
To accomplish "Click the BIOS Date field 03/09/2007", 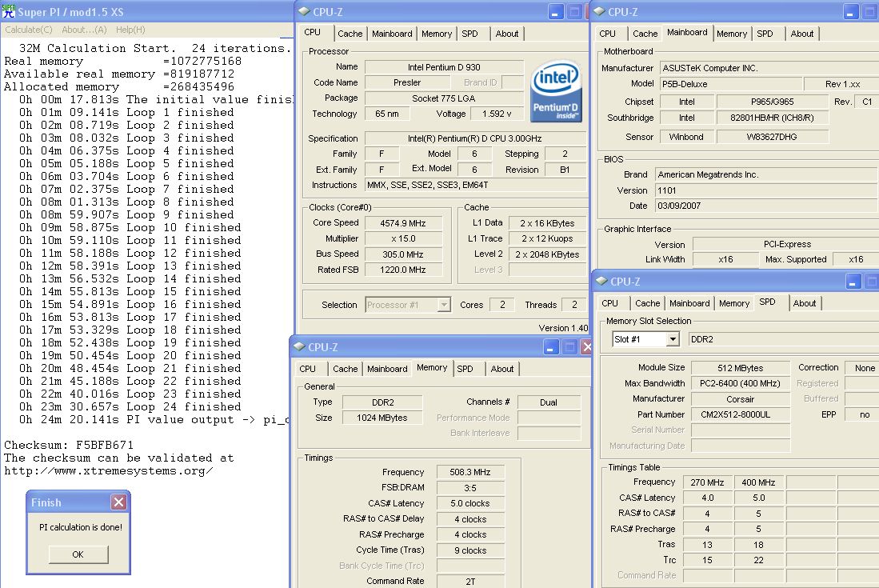I will coord(766,206).
